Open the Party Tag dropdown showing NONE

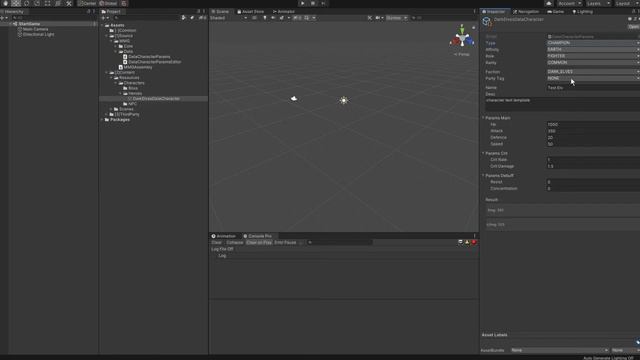(x=593, y=78)
